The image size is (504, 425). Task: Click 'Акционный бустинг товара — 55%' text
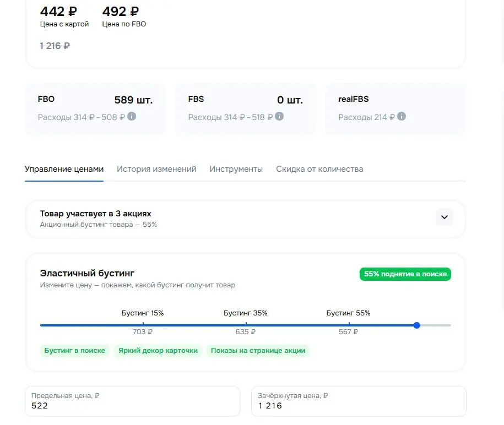99,225
